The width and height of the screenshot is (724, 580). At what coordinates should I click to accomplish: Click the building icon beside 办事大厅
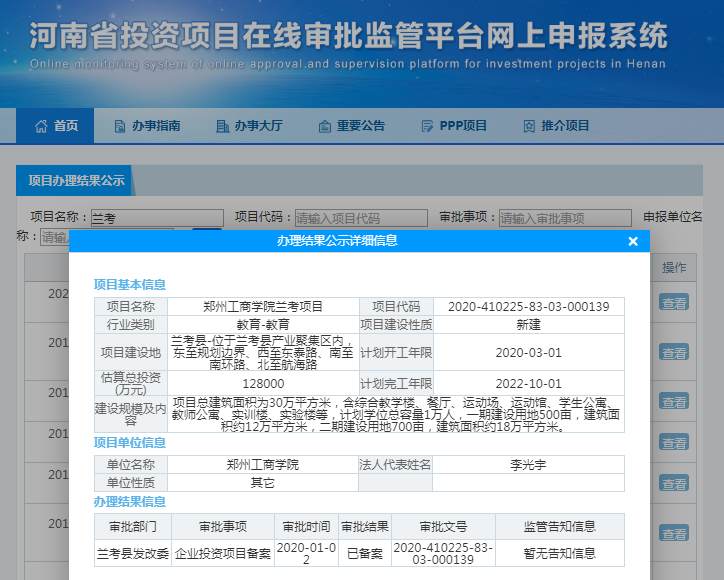(x=222, y=126)
